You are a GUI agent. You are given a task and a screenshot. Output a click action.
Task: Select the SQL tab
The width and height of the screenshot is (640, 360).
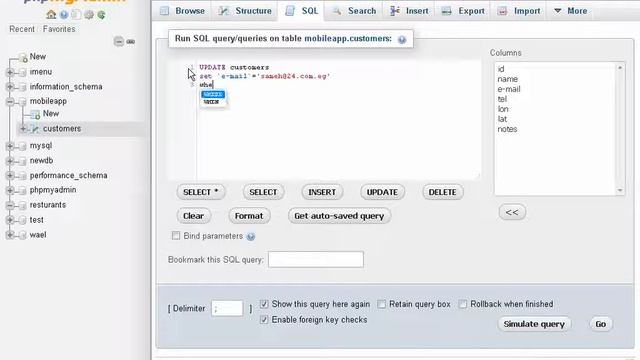tap(302, 11)
